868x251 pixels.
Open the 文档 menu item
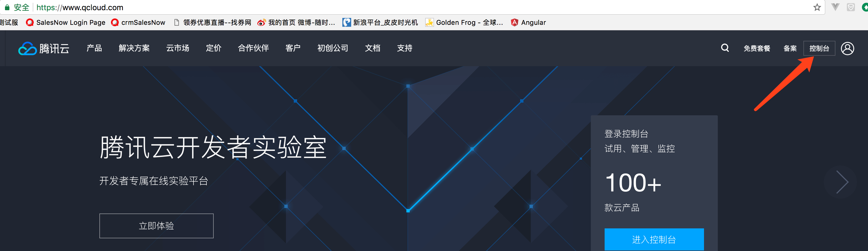[x=372, y=48]
